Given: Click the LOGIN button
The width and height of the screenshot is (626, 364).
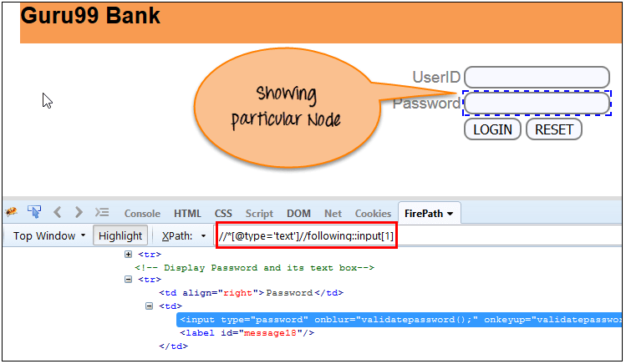Looking at the screenshot, I should click(492, 129).
